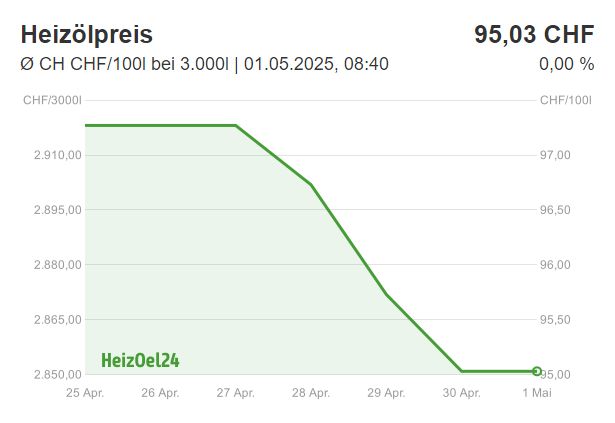Click the 95,03 CHF current price
615x423 pixels.
[534, 34]
